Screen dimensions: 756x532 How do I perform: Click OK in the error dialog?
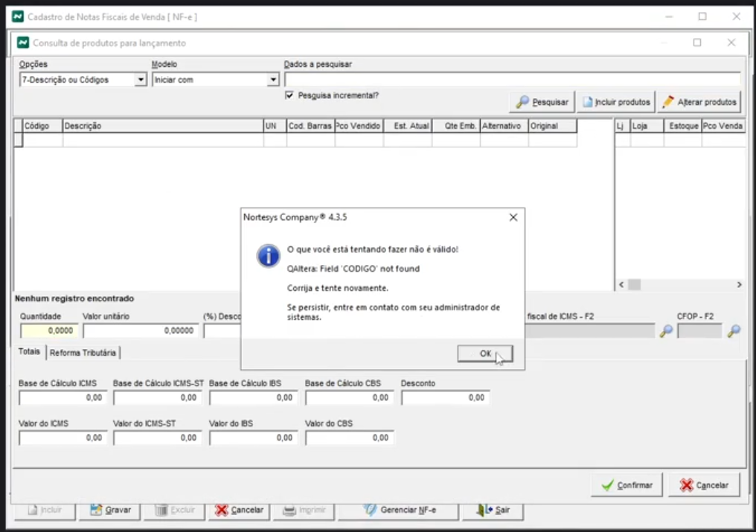(484, 354)
